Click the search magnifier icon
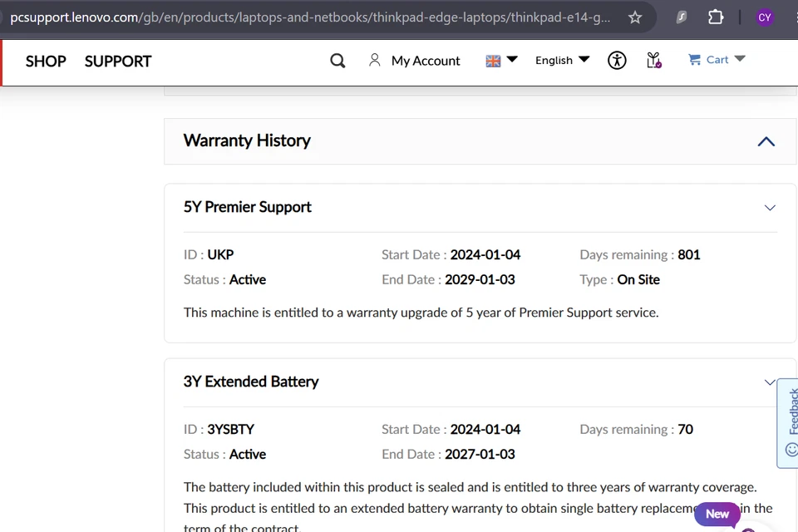Image resolution: width=798 pixels, height=532 pixels. tap(337, 61)
